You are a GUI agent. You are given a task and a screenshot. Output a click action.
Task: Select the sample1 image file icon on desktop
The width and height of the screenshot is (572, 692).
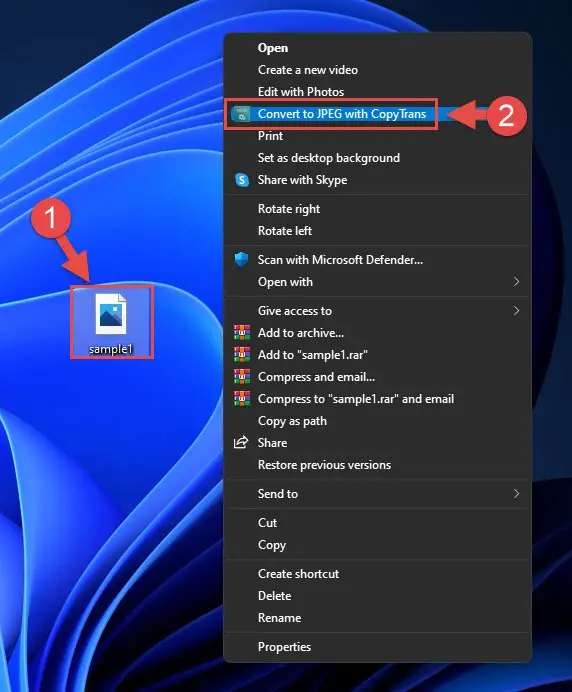pyautogui.click(x=111, y=314)
